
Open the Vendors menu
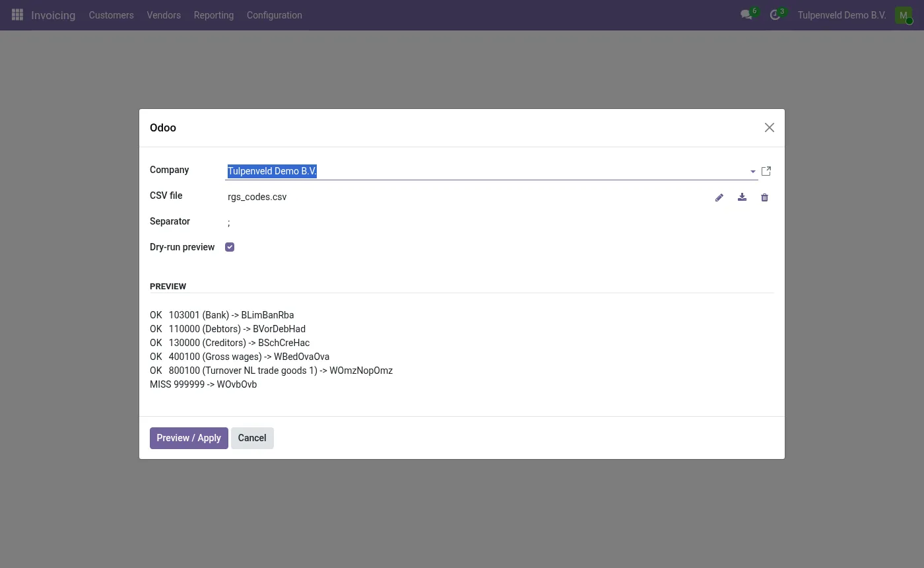tap(164, 15)
